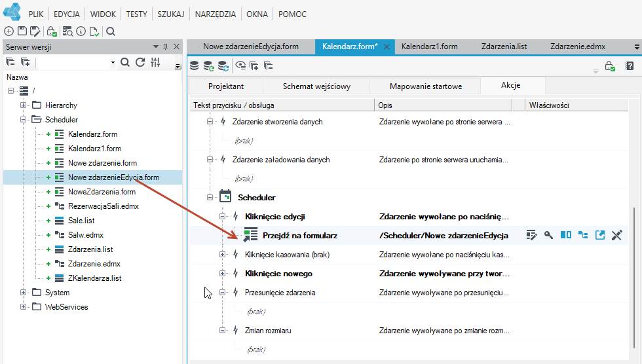Switch to Zdarzenie.edmx tab
This screenshot has width=642, height=364.
tap(578, 46)
